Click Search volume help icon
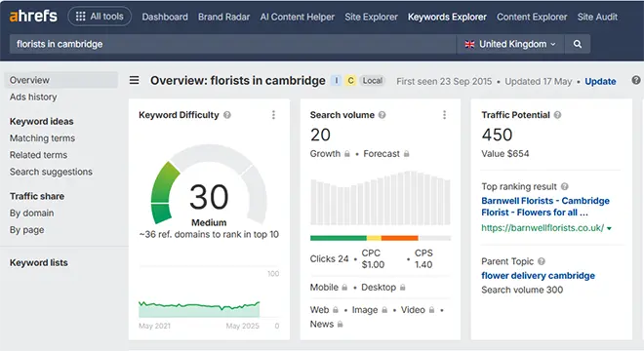Viewport: 644px width, 351px height. coord(382,115)
